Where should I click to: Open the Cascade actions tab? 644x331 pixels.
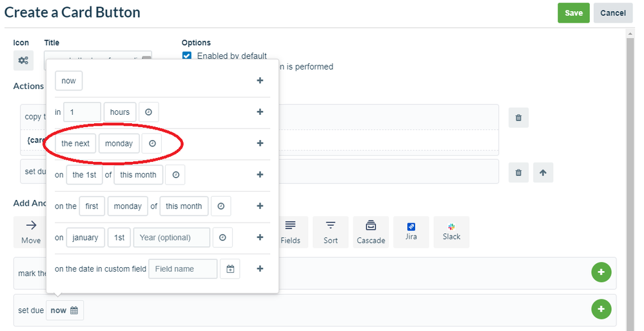pos(371,232)
